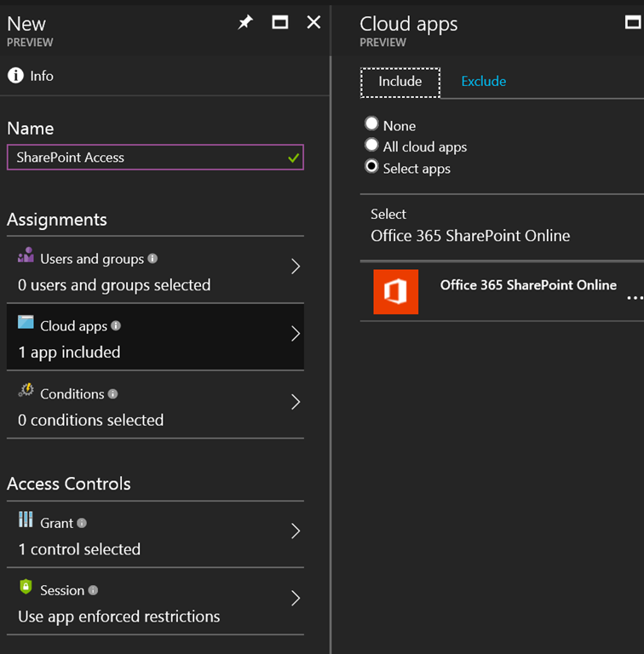Click the Conditions gear icon
The height and width of the screenshot is (654, 644).
coord(26,391)
